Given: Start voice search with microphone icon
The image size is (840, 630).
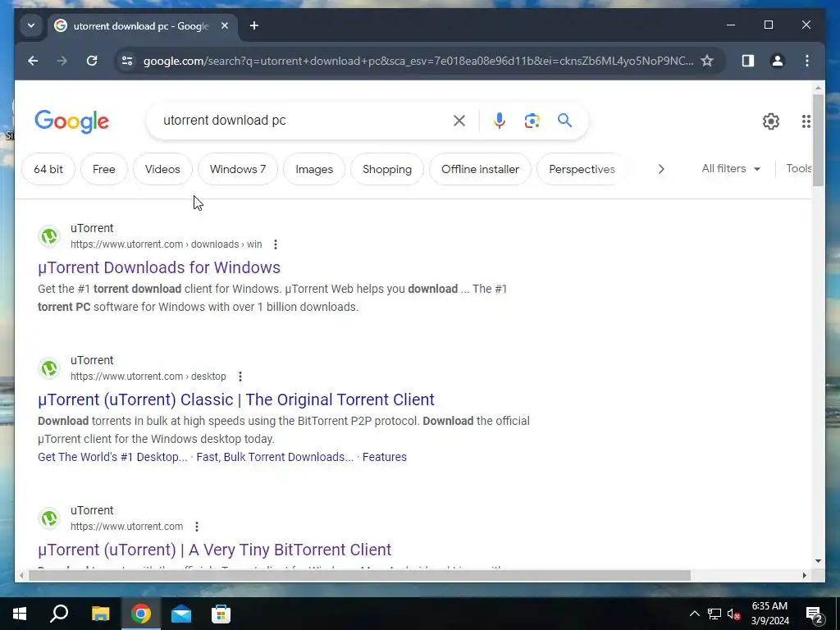Looking at the screenshot, I should [500, 121].
